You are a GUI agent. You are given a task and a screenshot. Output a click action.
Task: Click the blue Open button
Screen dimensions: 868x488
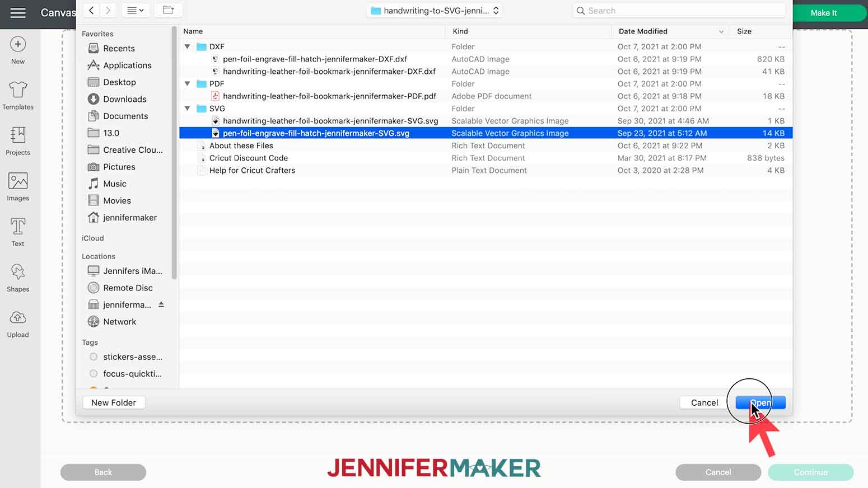point(760,402)
